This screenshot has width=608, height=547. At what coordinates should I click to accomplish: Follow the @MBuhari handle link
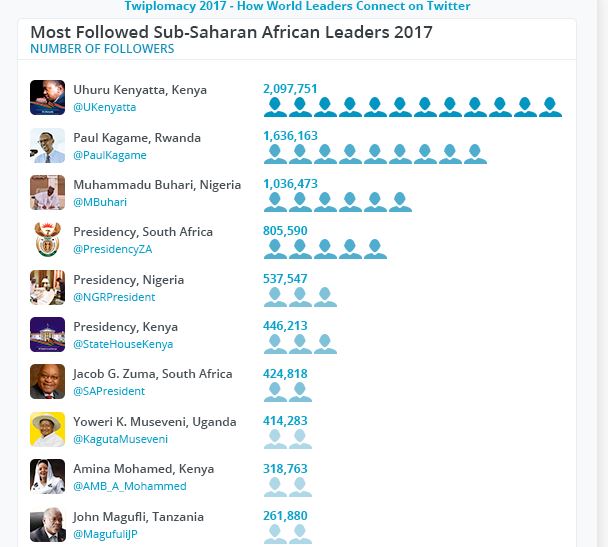(x=100, y=202)
